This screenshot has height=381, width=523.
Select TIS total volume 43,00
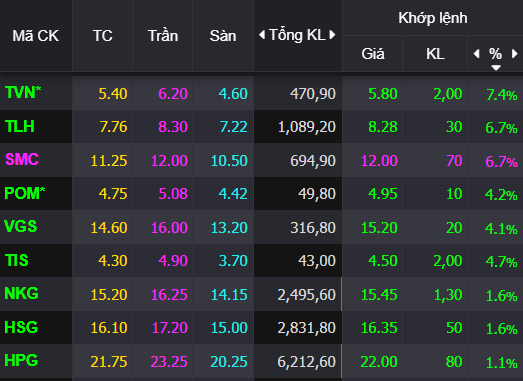coord(317,261)
